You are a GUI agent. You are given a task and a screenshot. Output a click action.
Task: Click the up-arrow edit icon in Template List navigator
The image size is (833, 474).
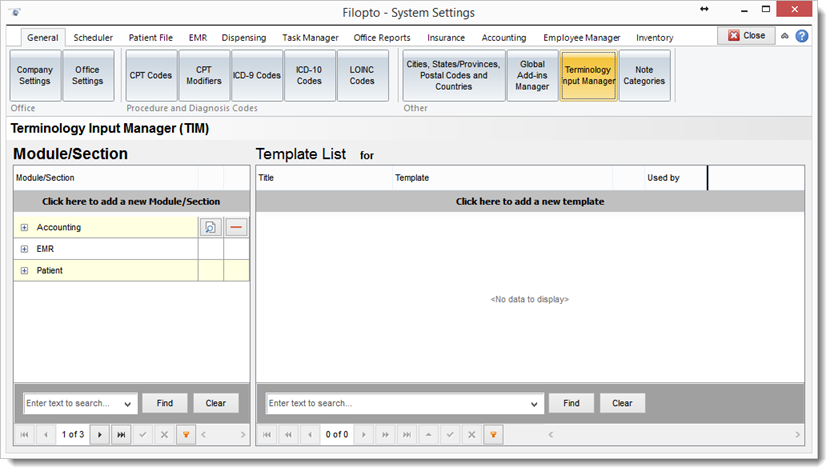[x=428, y=435]
